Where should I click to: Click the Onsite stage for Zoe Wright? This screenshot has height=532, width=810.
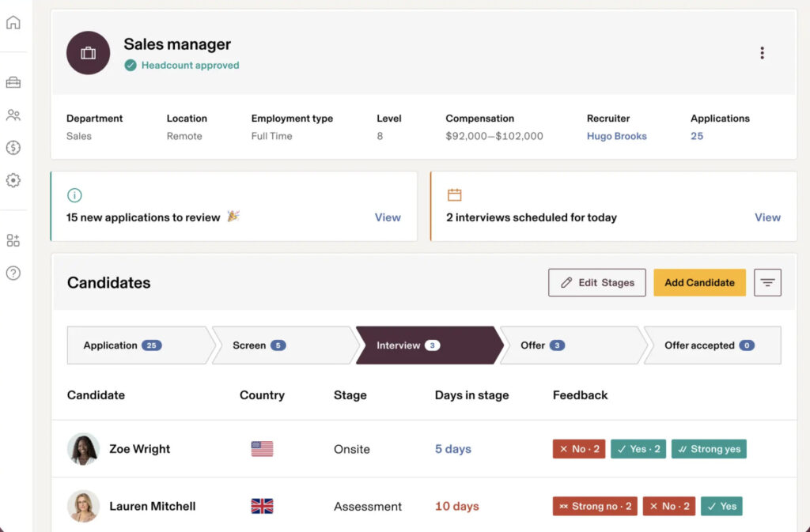pos(352,449)
